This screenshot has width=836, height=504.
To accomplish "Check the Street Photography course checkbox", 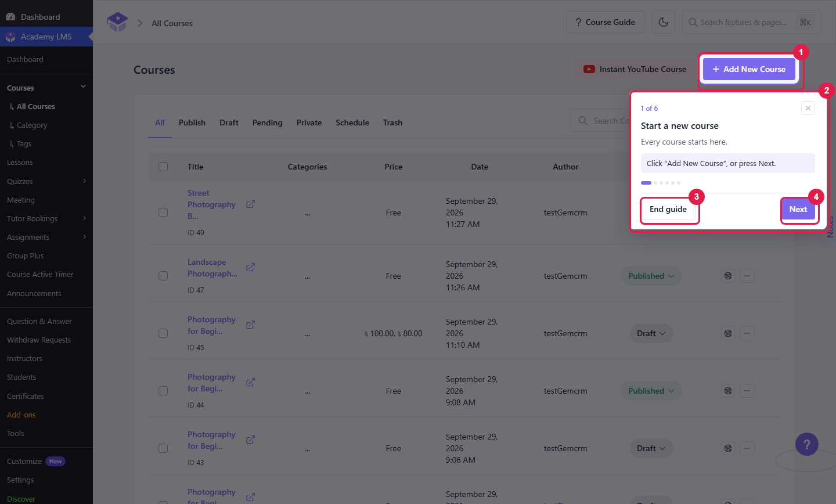I will click(163, 213).
